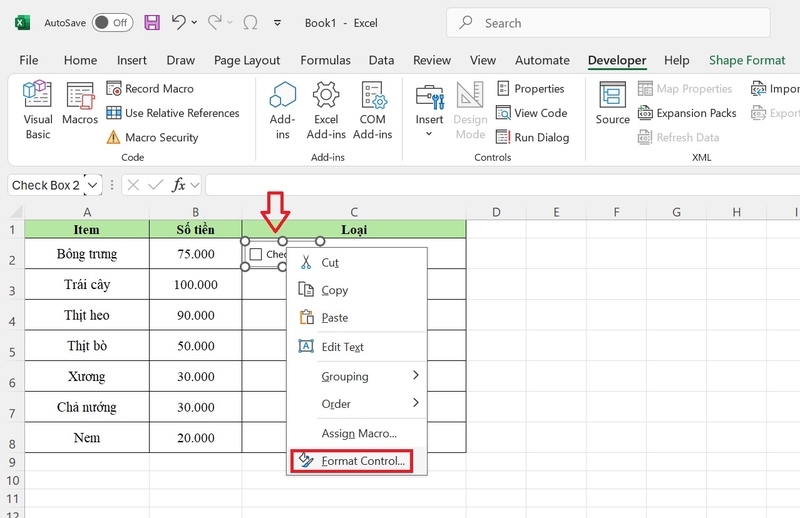Screen dimensions: 800x518
Task: Select column A header
Action: (87, 212)
